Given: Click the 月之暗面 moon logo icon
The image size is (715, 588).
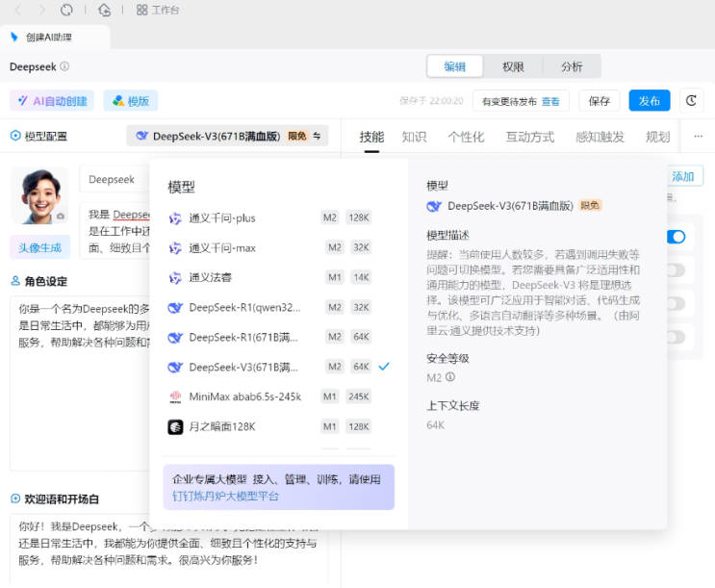Looking at the screenshot, I should pyautogui.click(x=175, y=427).
